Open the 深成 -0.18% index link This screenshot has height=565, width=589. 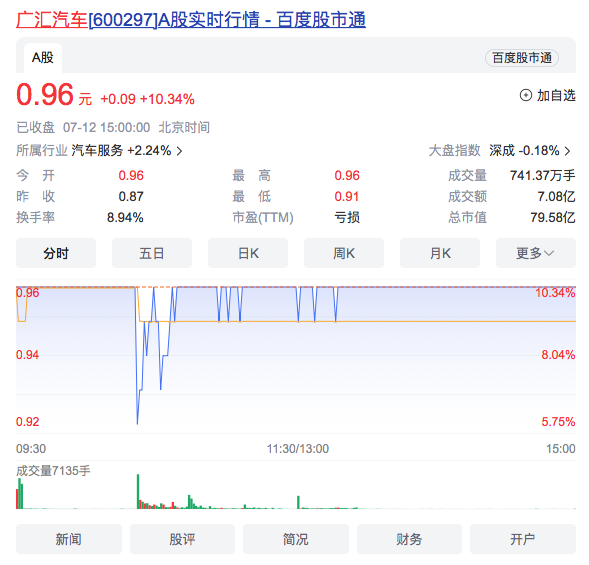pos(524,151)
